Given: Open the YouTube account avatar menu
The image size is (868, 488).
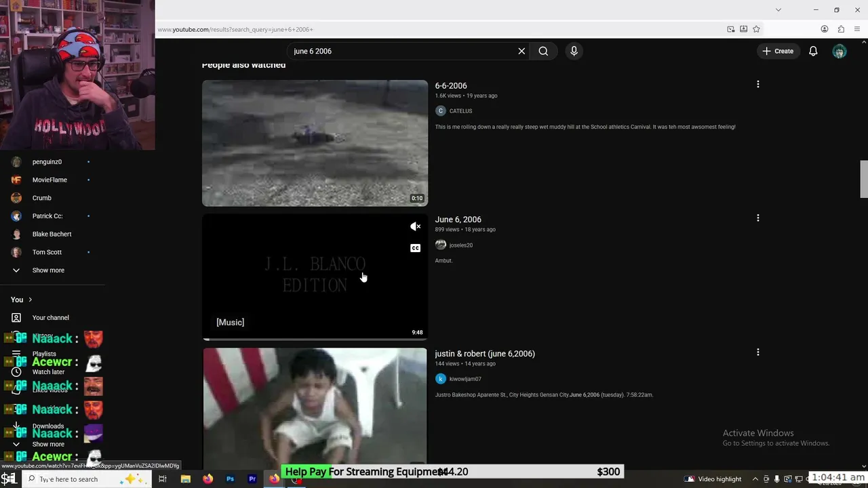Looking at the screenshot, I should click(x=840, y=51).
